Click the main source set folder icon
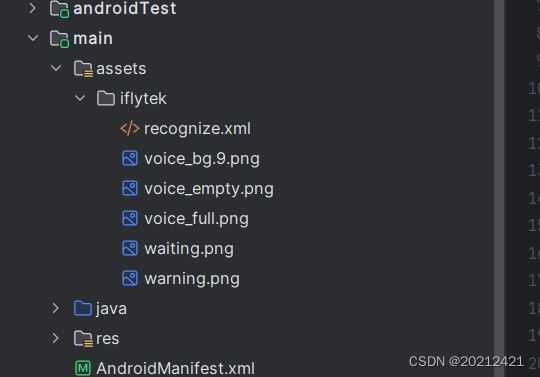Screen dimensions: 540x377 [x=59, y=39]
